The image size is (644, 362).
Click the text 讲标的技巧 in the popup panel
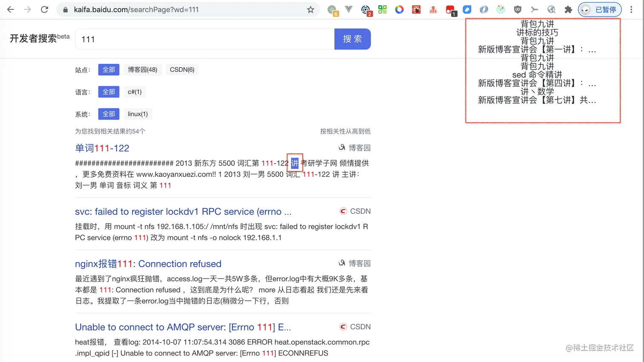tap(537, 32)
